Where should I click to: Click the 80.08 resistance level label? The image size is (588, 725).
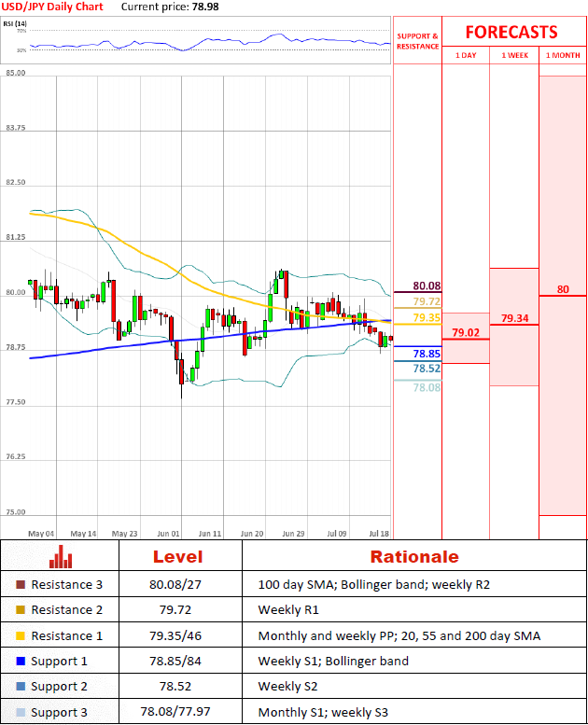pyautogui.click(x=427, y=286)
